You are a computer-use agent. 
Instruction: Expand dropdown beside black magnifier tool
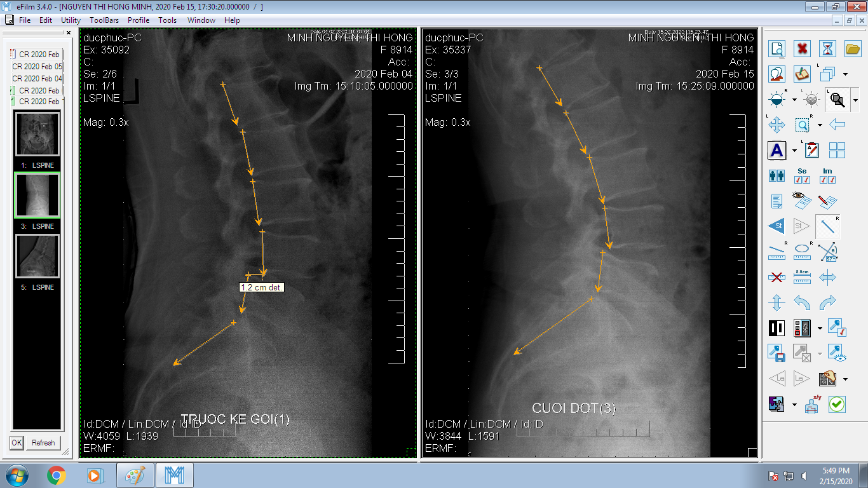(855, 100)
